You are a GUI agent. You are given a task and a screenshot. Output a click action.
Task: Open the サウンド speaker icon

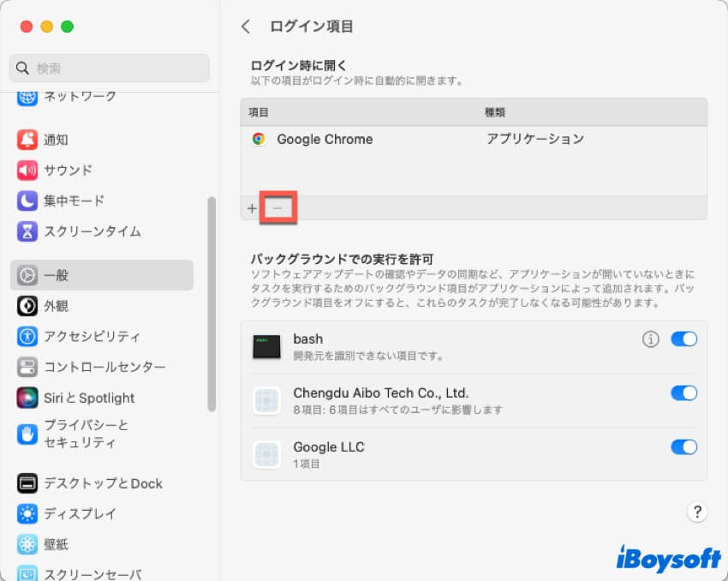click(x=27, y=170)
